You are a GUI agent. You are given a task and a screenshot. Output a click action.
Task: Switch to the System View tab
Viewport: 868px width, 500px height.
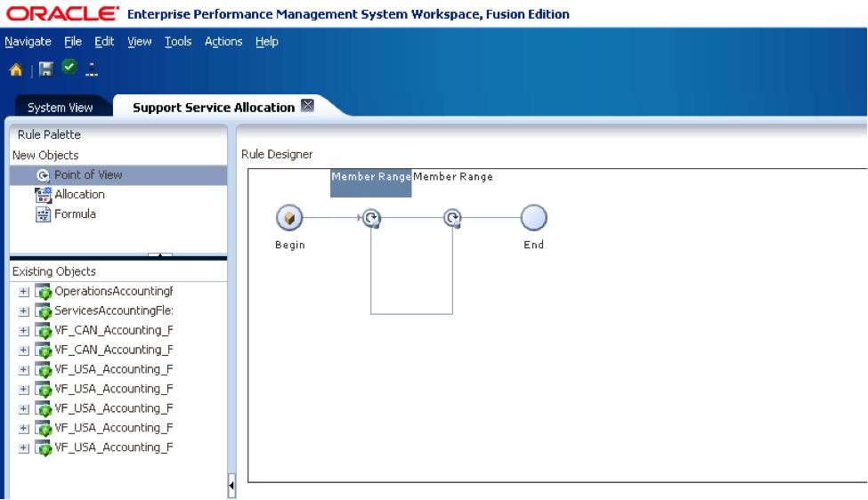tap(61, 108)
